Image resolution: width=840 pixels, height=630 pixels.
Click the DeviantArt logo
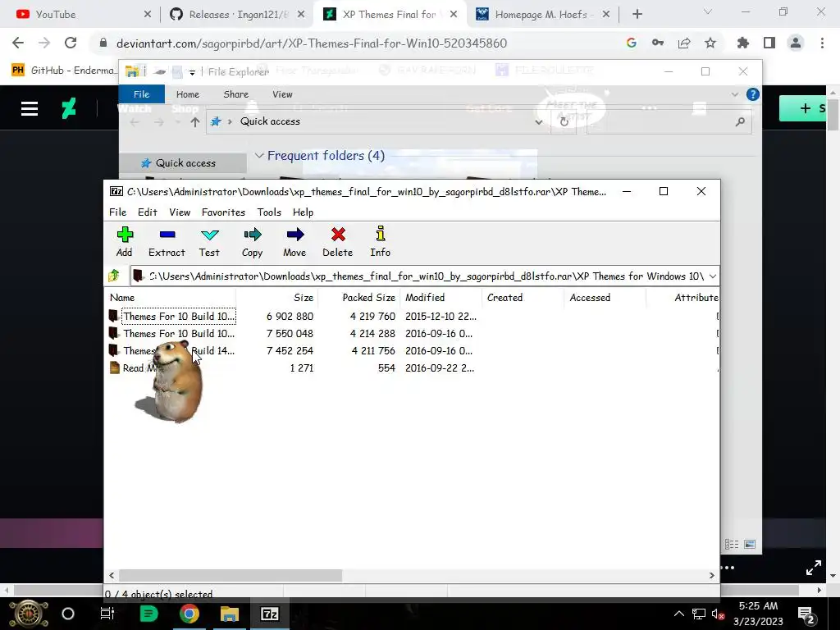(x=69, y=109)
